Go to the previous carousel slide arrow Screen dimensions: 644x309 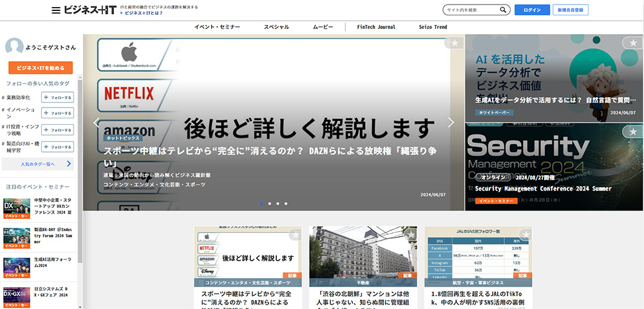[x=97, y=122]
